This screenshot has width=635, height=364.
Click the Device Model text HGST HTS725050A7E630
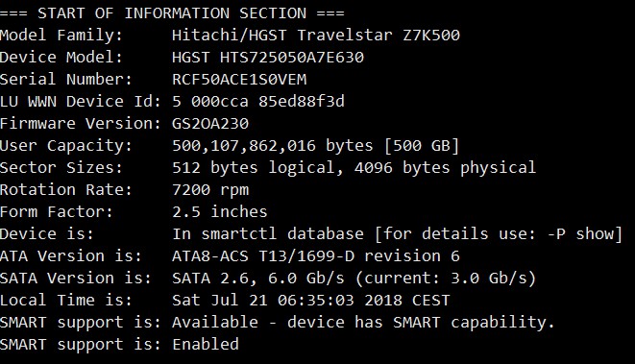click(268, 57)
